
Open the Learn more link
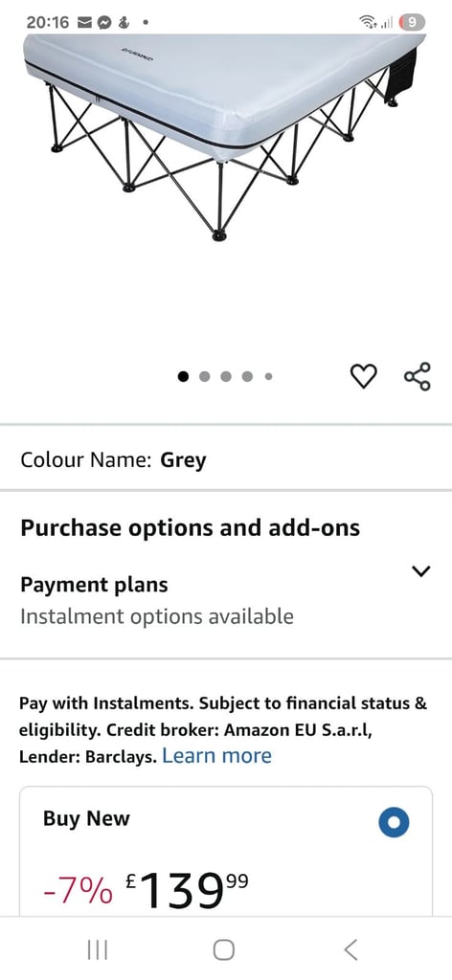216,756
